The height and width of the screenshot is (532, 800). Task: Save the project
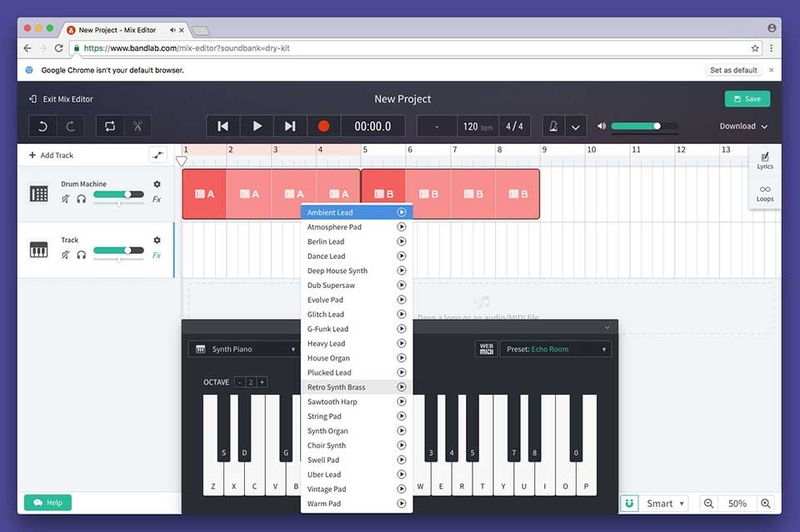coord(747,99)
